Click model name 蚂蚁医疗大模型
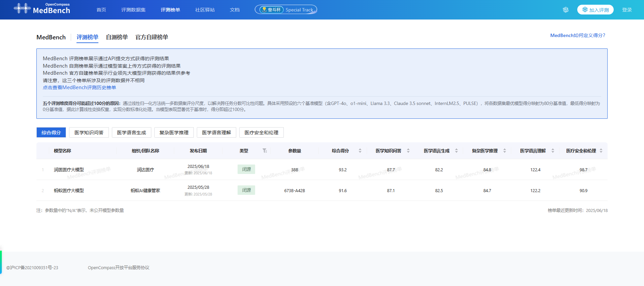The height and width of the screenshot is (286, 644). [69, 190]
